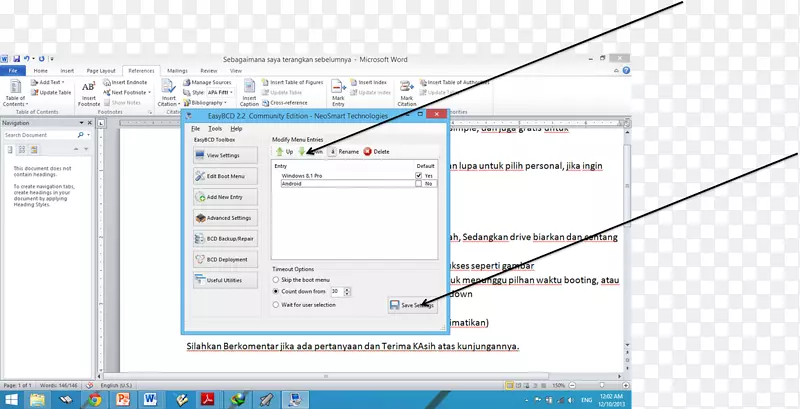Click the Insert Footnote AB icon
Screen dimensions: 800x409
tap(88, 87)
